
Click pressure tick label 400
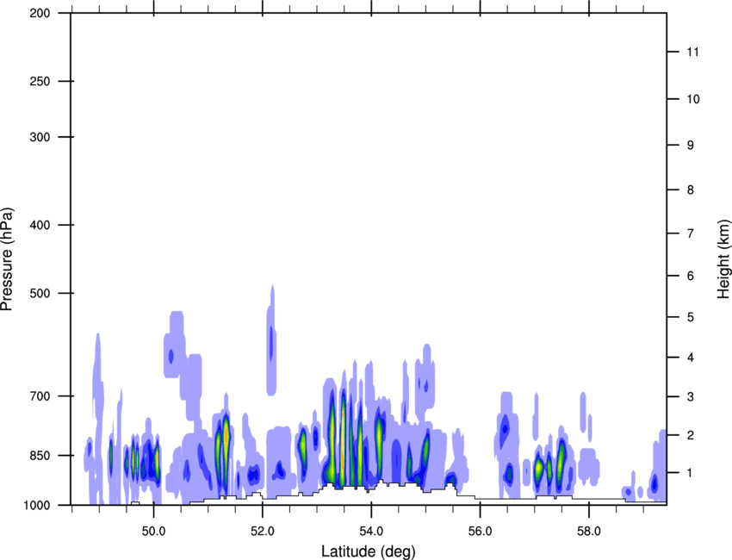(x=40, y=225)
